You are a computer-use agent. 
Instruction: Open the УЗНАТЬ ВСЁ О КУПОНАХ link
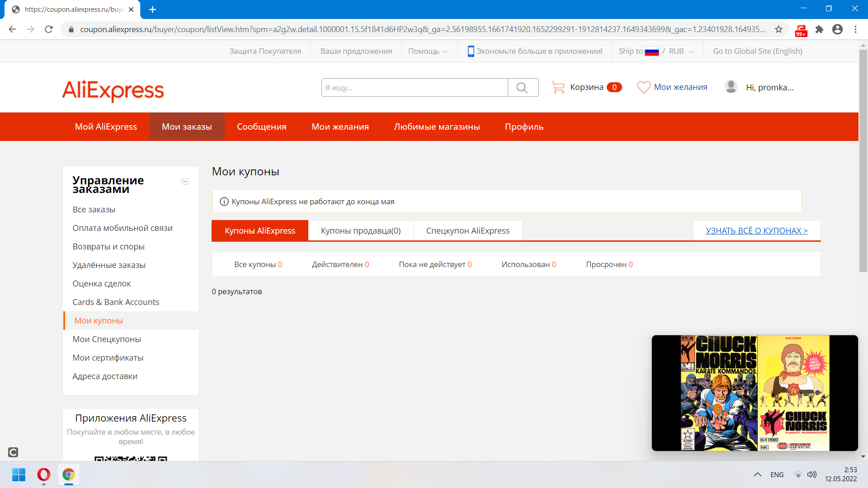(x=757, y=230)
